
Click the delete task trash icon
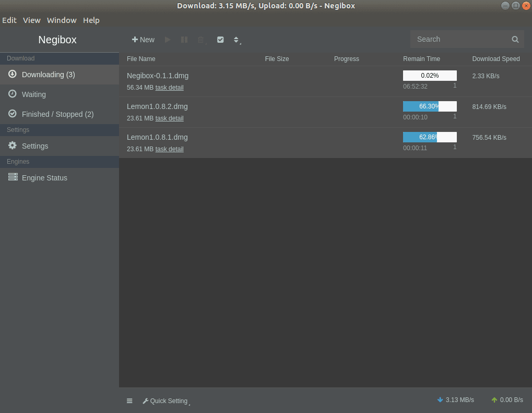(201, 40)
